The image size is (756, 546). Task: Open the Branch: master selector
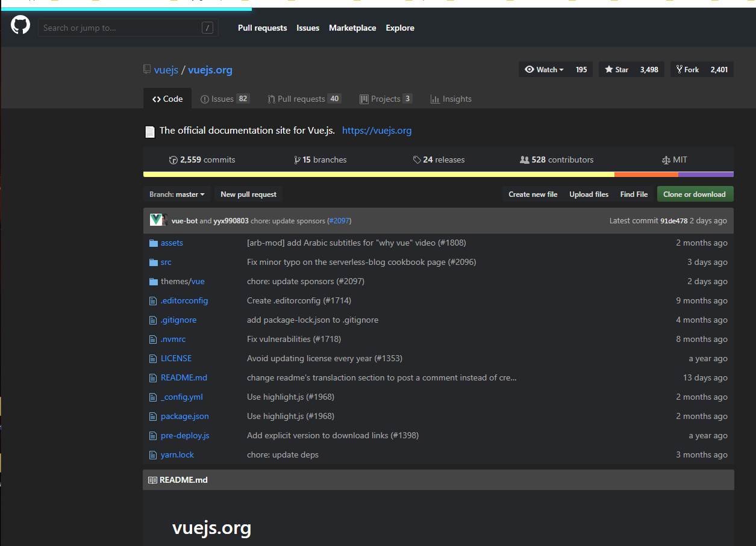point(177,194)
